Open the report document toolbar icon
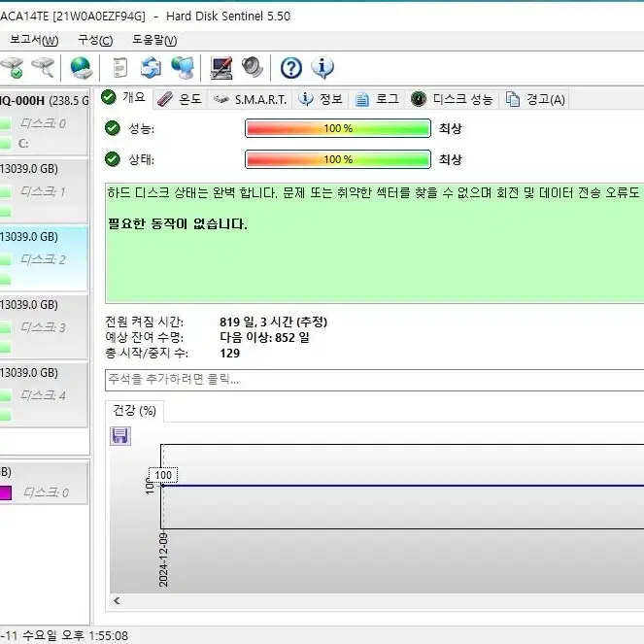The image size is (644, 644). click(120, 68)
